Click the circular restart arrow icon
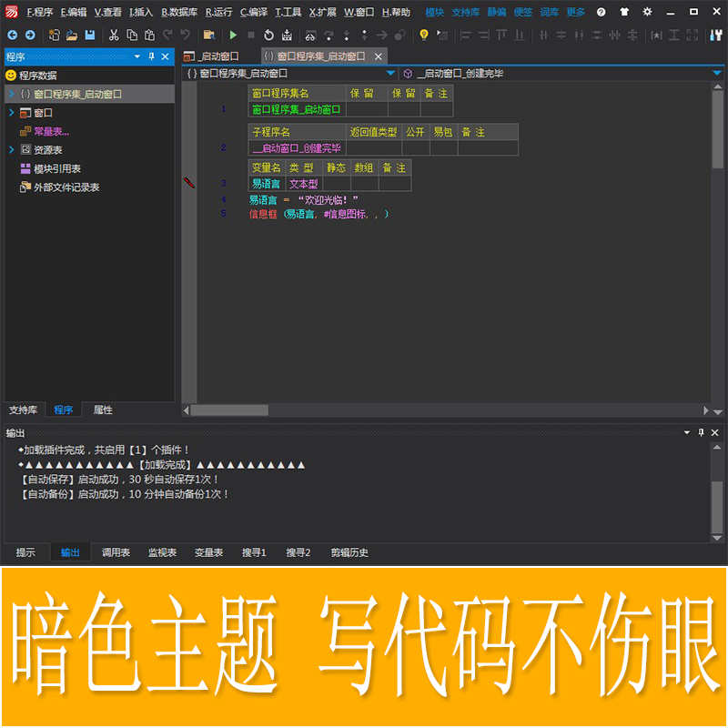728x728 pixels. coord(268,35)
